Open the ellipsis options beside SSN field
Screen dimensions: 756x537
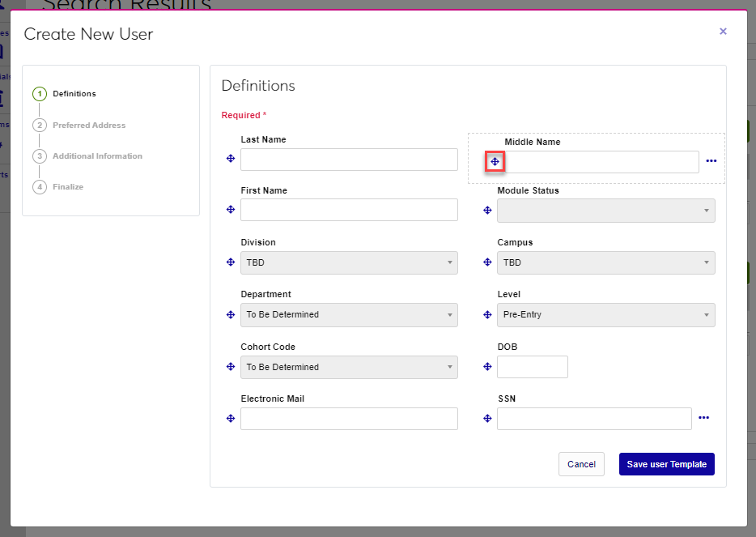(703, 418)
